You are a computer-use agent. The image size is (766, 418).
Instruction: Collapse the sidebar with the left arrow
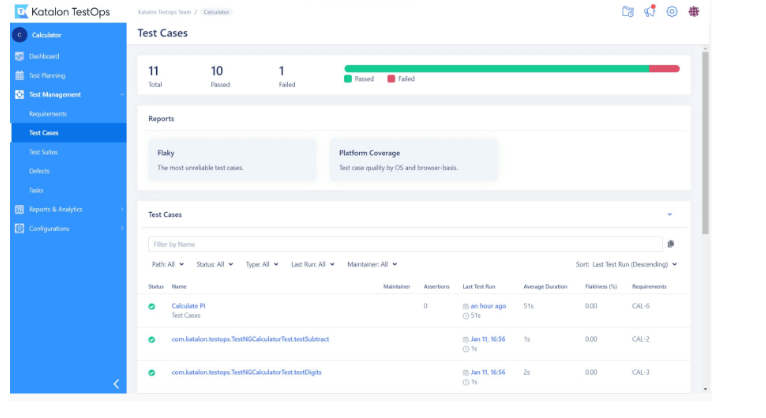pos(116,384)
